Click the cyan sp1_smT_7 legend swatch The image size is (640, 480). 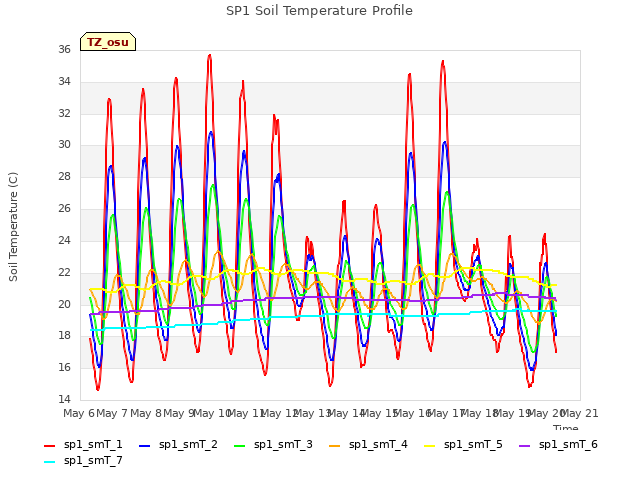pos(49,462)
